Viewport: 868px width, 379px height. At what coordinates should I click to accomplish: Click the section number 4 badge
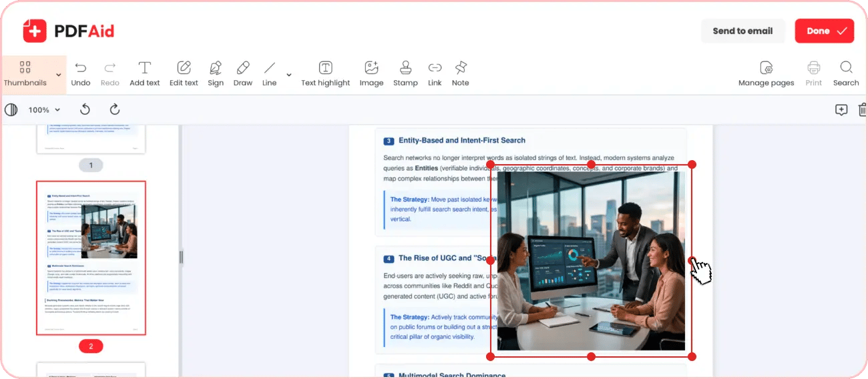[x=389, y=259]
